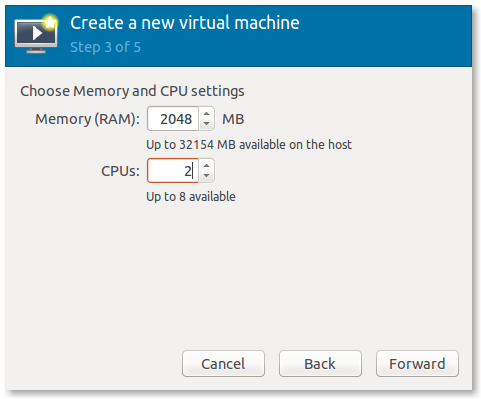Screen dimensions: 481x399
Task: Proceed with the Forward button
Action: (417, 364)
